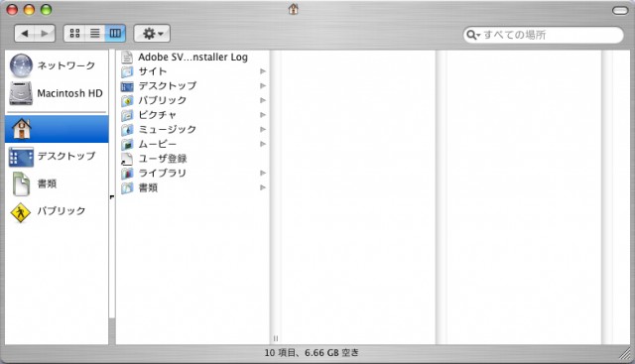635x364 pixels.
Task: Click the ピクチャ folder icon
Action: (x=127, y=115)
